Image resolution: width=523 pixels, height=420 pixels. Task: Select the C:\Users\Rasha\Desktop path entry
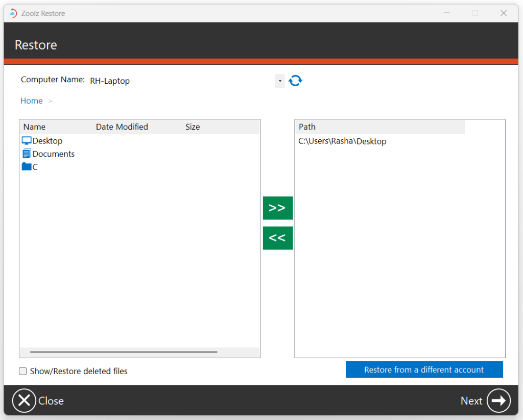point(342,141)
